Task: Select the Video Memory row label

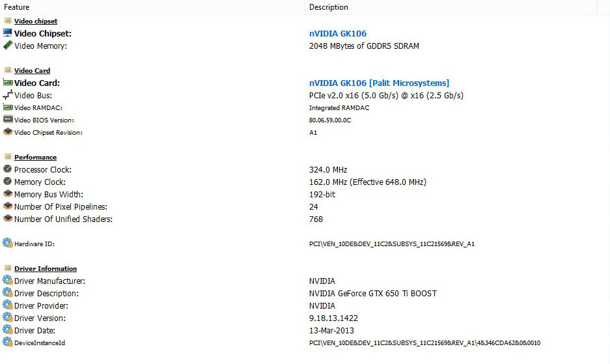Action: (40, 46)
